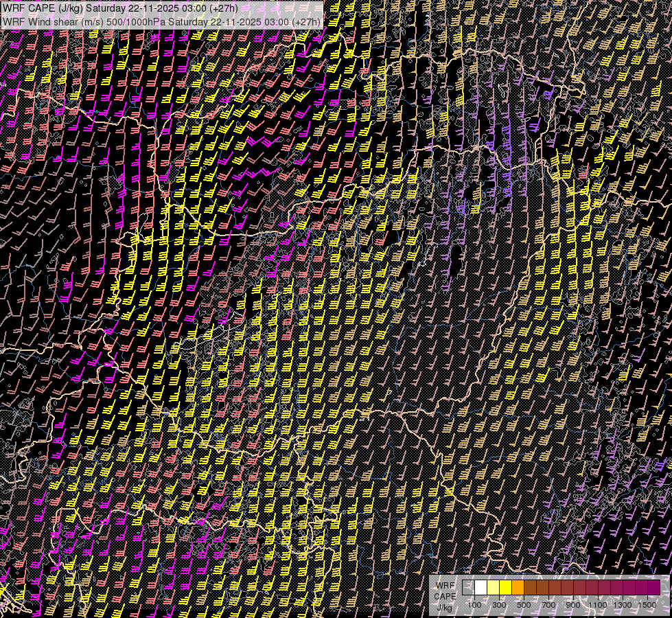Click the 700 legend value
Image resolution: width=672 pixels, height=618 pixels.
pyautogui.click(x=548, y=605)
